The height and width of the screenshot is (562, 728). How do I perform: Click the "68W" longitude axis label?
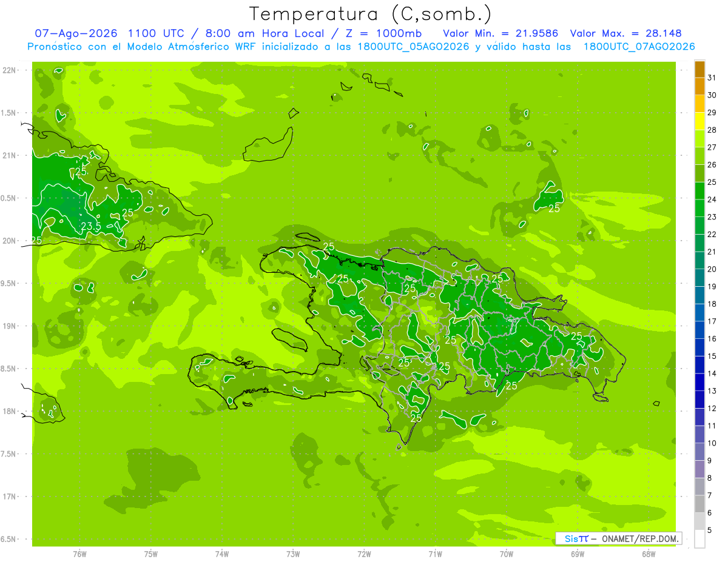point(649,554)
